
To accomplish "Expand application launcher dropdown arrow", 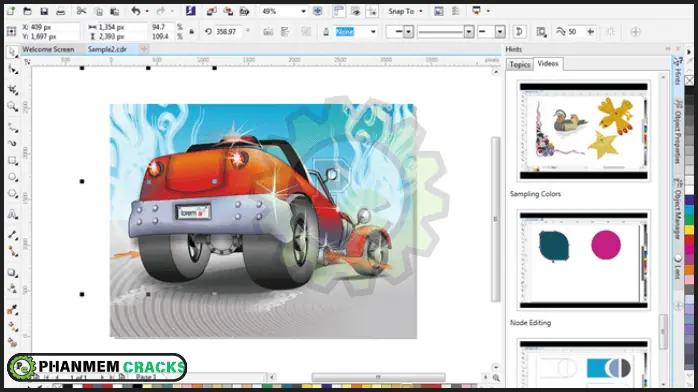I will pos(488,11).
